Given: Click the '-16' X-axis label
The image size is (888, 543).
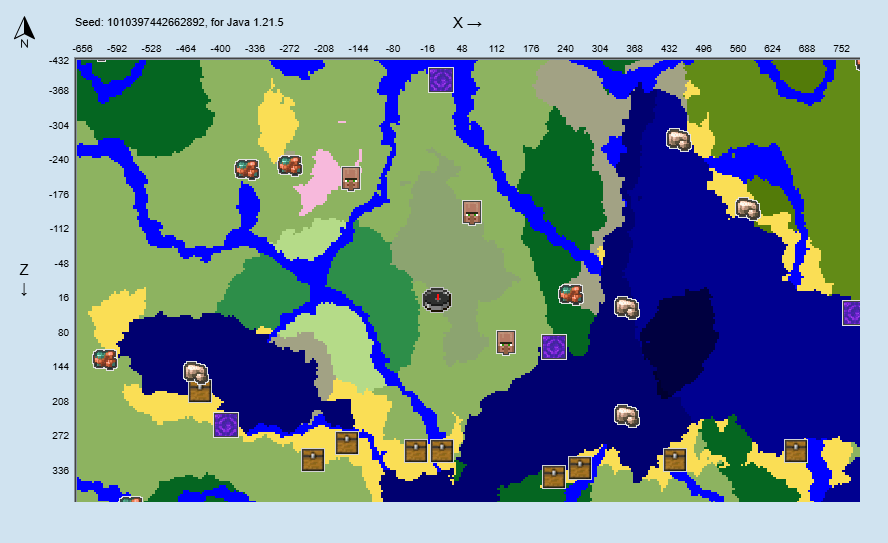Looking at the screenshot, I should click(428, 49).
